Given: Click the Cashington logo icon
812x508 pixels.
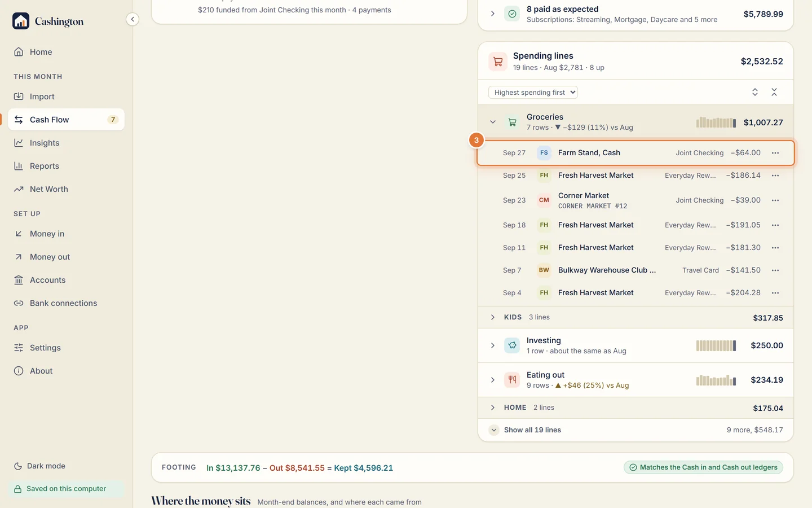Looking at the screenshot, I should coord(21,21).
